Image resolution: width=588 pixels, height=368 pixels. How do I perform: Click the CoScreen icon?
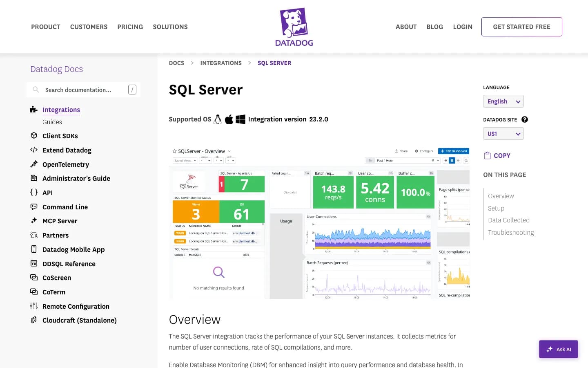tap(34, 277)
